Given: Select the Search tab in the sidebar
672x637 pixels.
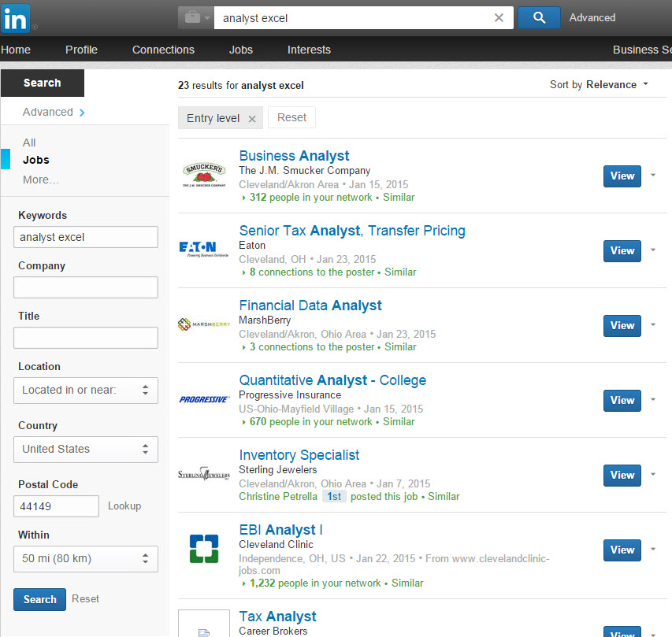Looking at the screenshot, I should [43, 83].
